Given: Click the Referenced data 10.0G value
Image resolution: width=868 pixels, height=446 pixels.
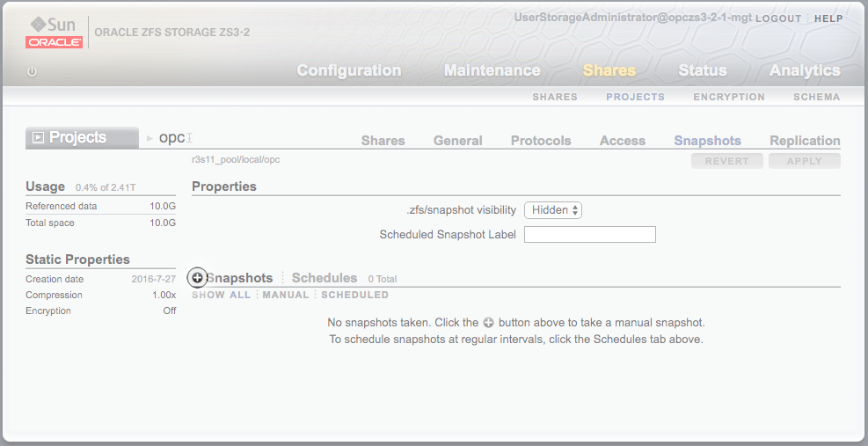Looking at the screenshot, I should (x=163, y=206).
